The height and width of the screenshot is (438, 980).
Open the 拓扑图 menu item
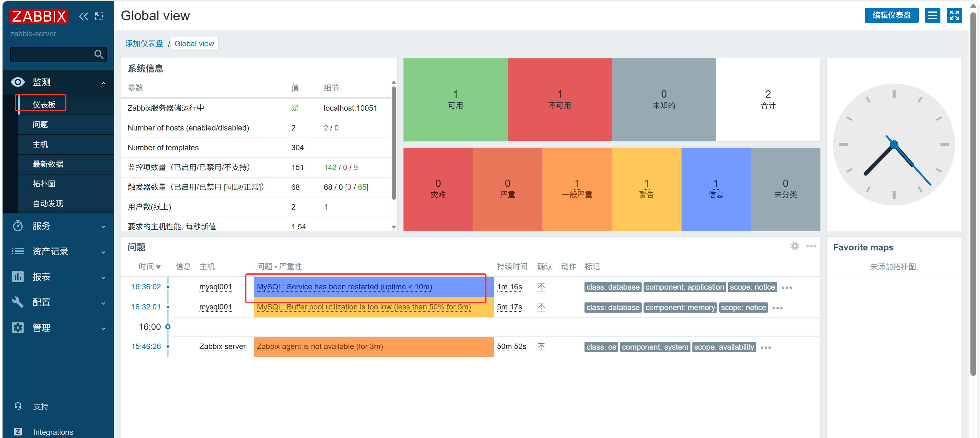pos(44,184)
